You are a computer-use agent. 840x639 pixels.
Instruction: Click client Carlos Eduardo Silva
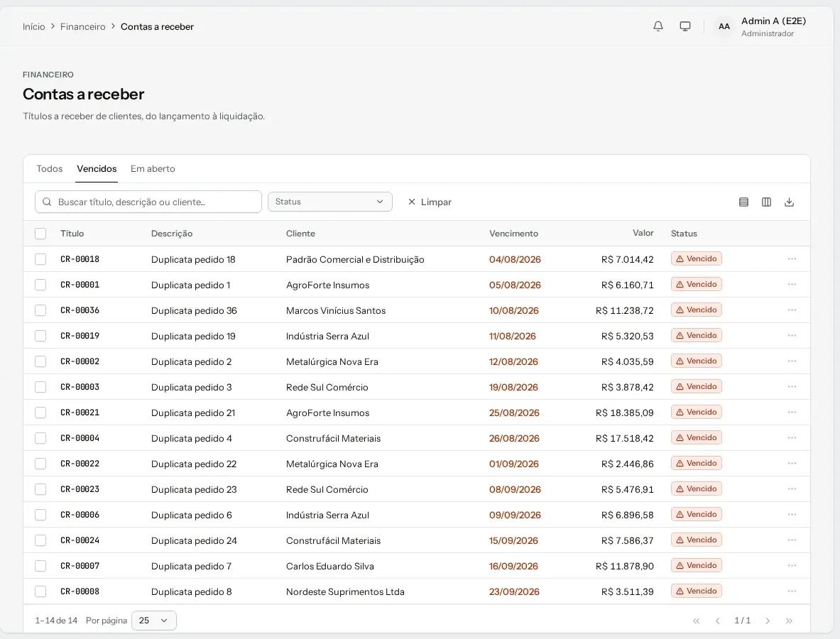(x=329, y=566)
